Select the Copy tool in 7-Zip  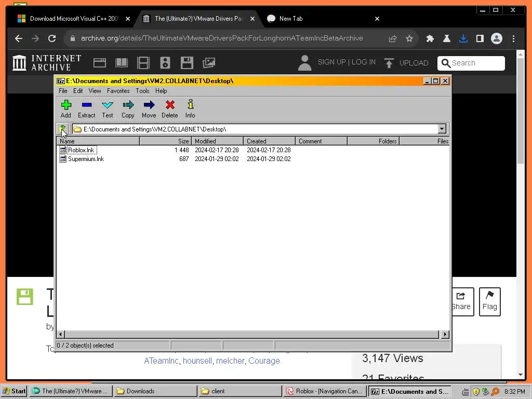point(128,109)
